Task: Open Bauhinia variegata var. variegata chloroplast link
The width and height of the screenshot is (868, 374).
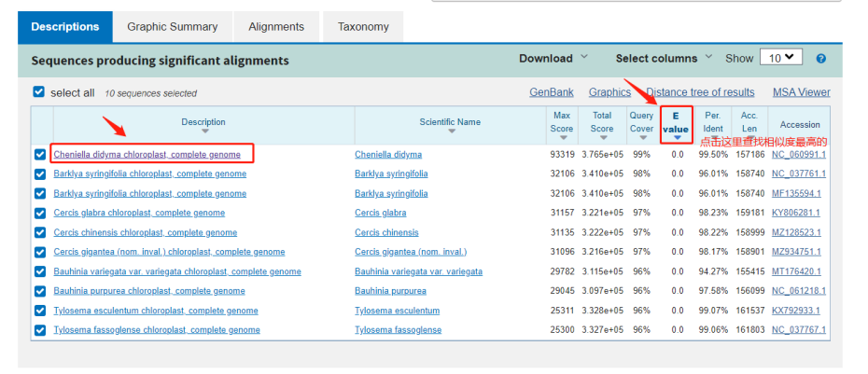Action: click(177, 271)
